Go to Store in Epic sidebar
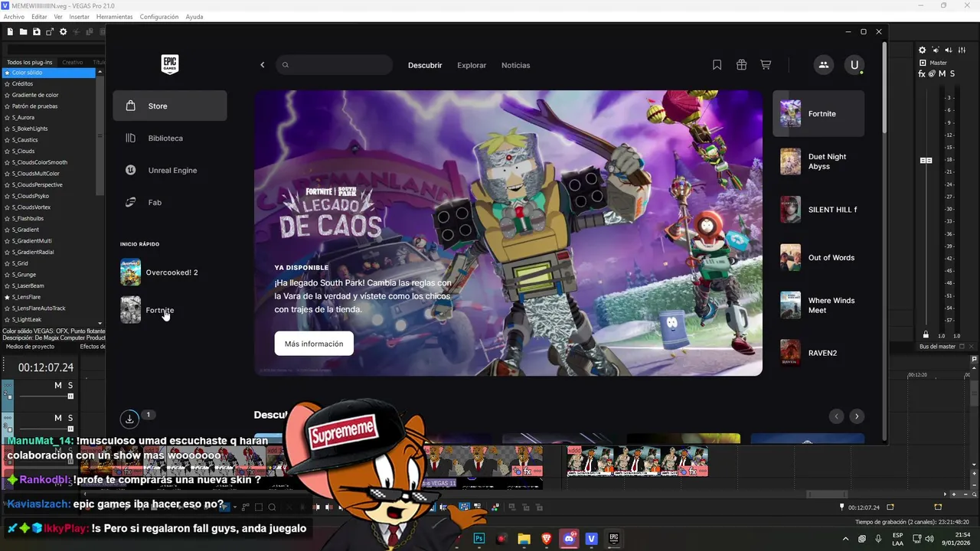The width and height of the screenshot is (980, 551). 170,106
